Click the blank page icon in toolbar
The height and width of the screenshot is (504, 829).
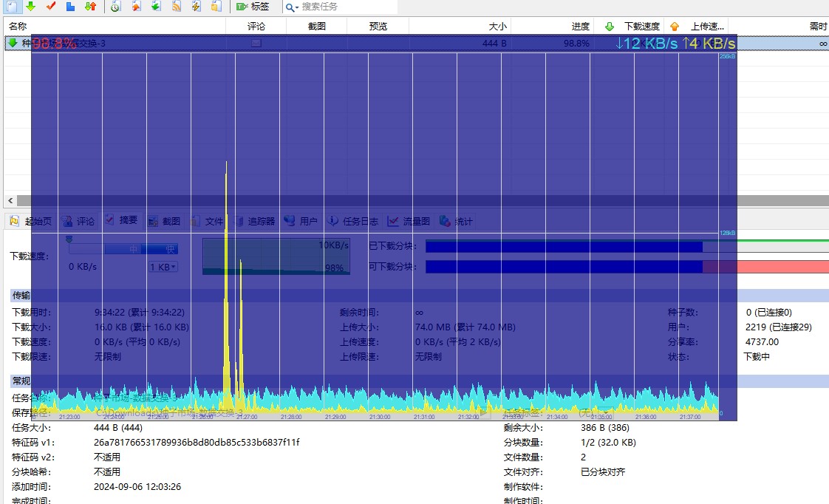(x=12, y=7)
